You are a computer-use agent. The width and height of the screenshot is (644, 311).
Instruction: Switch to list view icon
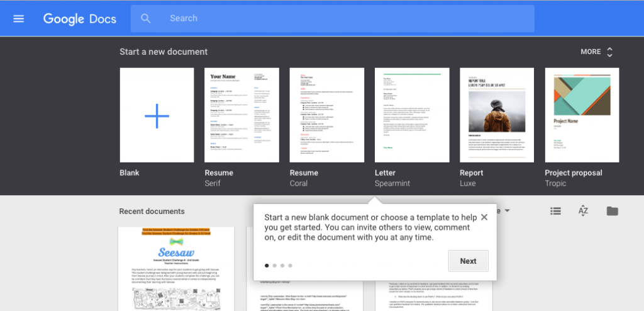[556, 211]
